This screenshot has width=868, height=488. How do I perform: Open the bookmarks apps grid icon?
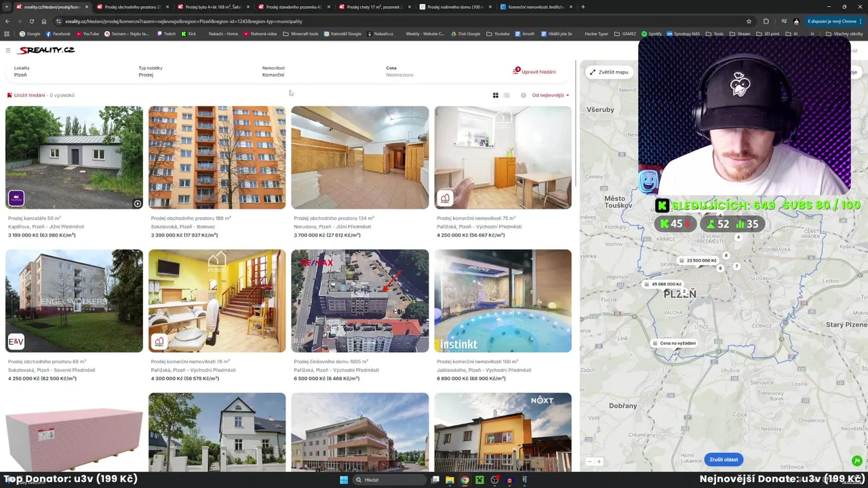pos(7,34)
